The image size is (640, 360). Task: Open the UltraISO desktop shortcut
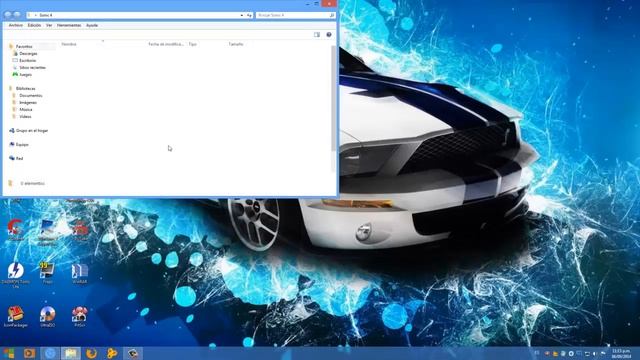[x=47, y=317]
